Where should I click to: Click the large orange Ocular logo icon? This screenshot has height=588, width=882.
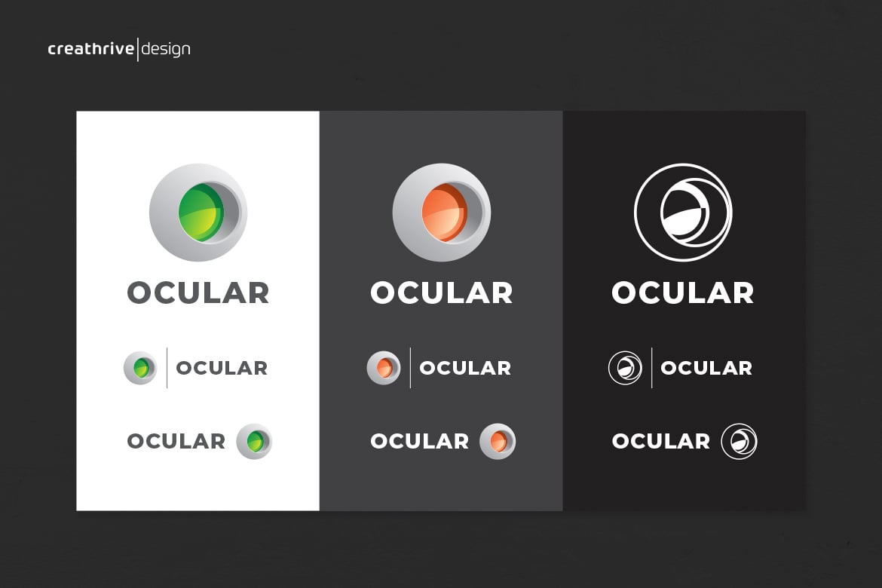point(442,213)
